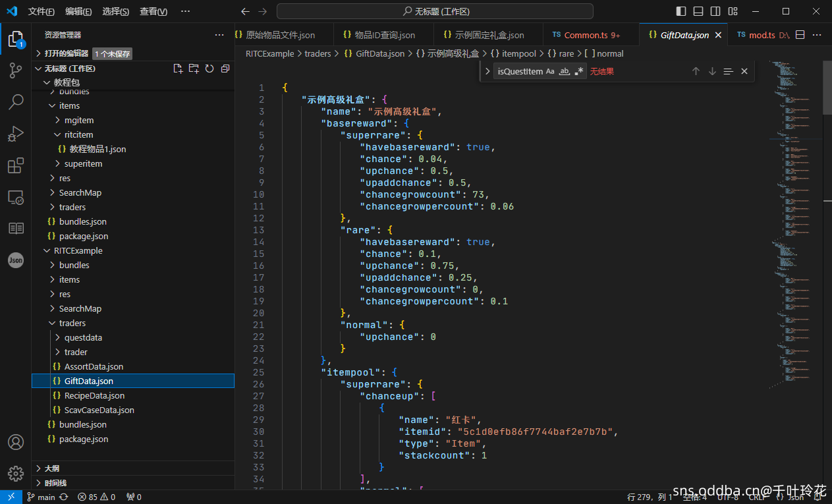The height and width of the screenshot is (504, 832).
Task: Toggle match whole word in find
Action: pos(565,71)
